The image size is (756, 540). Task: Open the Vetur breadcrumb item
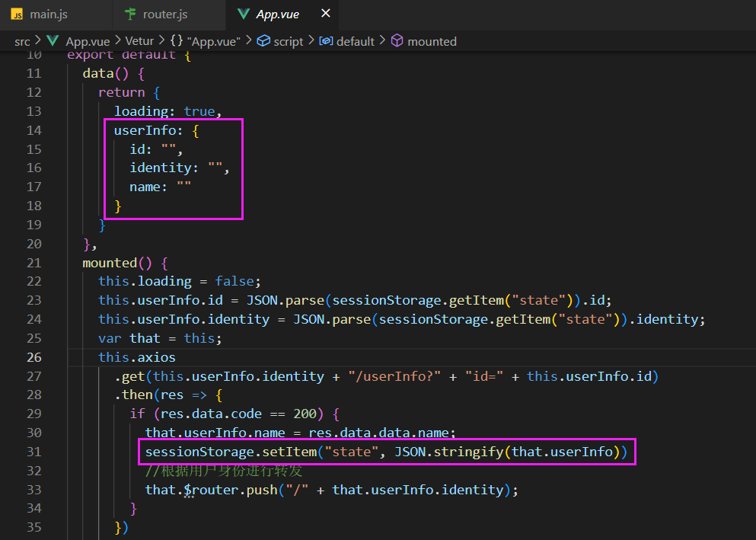[139, 41]
